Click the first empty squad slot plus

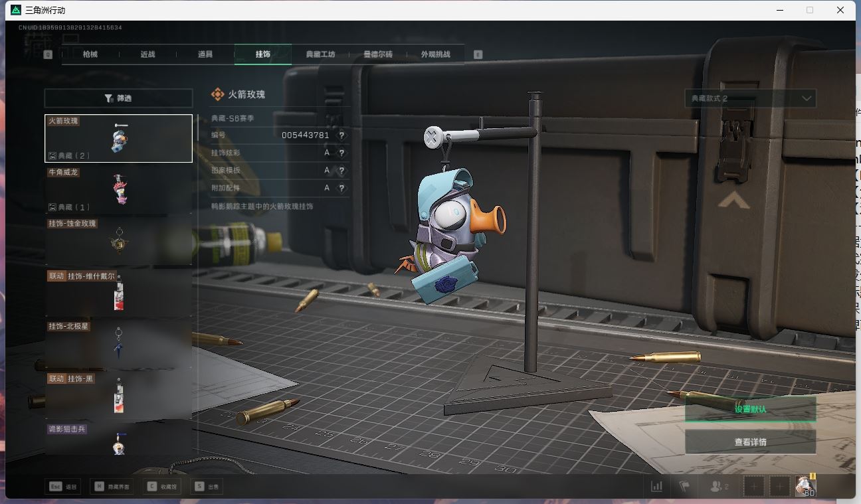pyautogui.click(x=754, y=486)
